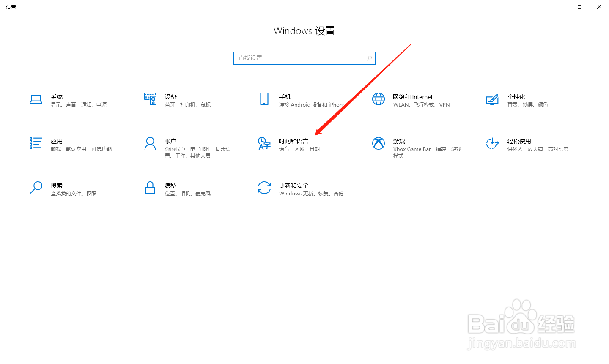Select the 时间和语言 title

[294, 141]
